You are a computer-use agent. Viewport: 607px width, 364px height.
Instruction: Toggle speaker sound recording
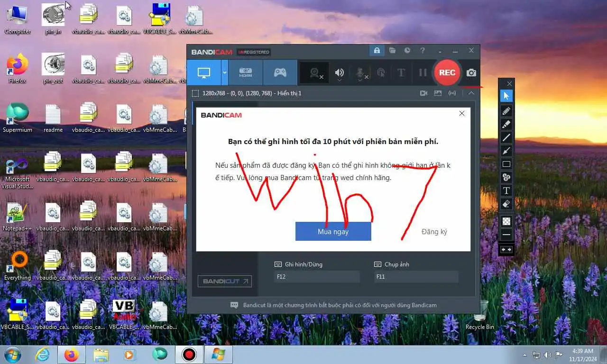pos(340,73)
